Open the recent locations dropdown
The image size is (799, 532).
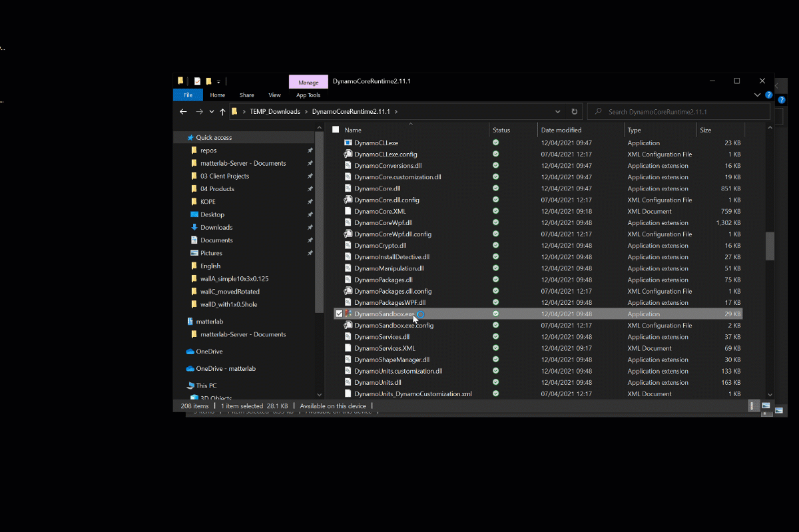[212, 112]
